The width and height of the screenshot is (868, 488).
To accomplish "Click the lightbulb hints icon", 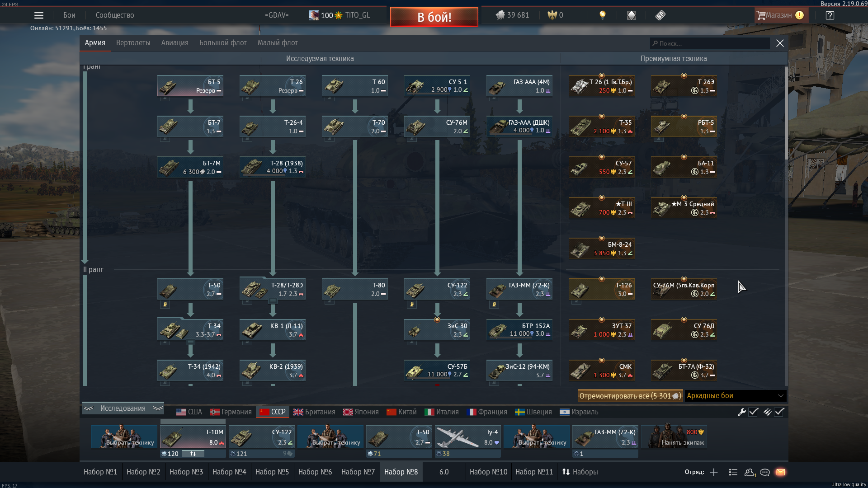I will point(602,15).
